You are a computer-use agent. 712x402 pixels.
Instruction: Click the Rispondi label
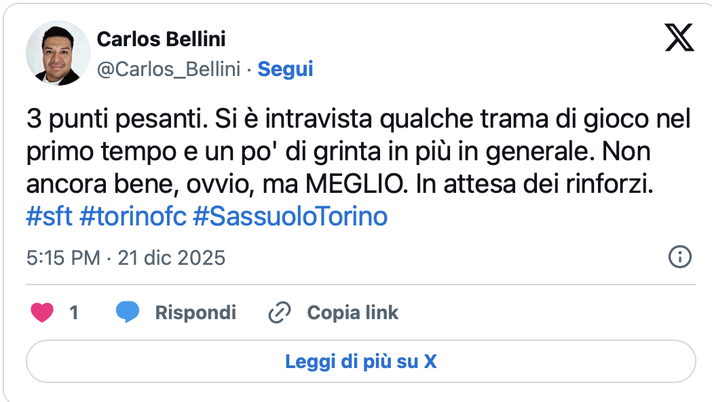(195, 313)
